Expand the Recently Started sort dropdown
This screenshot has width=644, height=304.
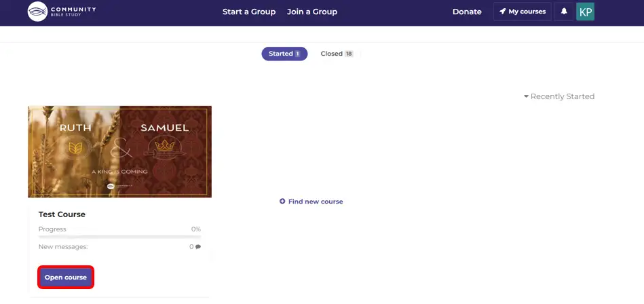(558, 96)
